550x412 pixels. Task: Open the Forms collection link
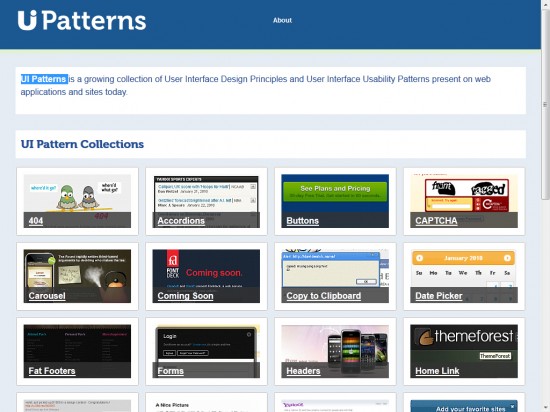point(170,371)
